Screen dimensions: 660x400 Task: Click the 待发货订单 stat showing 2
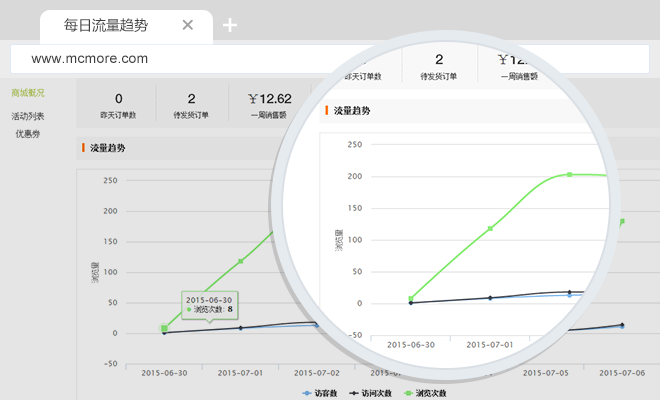(191, 104)
